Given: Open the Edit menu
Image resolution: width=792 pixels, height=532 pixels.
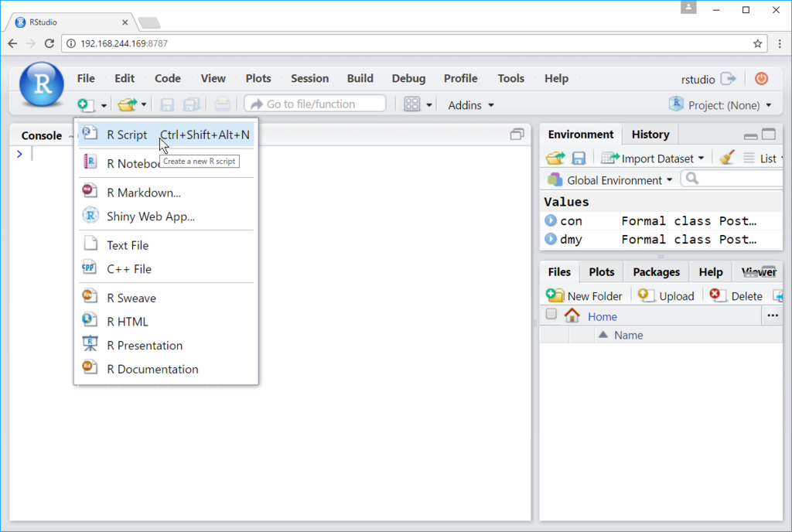Looking at the screenshot, I should tap(125, 78).
